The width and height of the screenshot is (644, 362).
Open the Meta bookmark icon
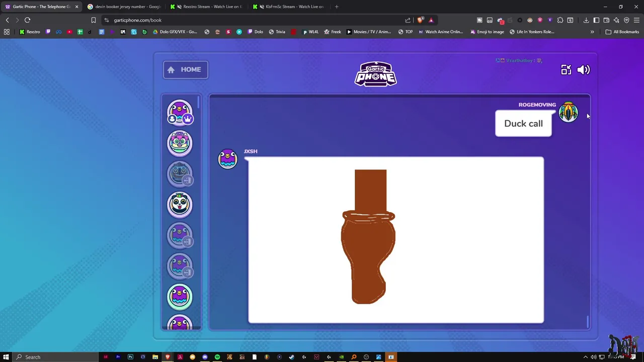coord(59,32)
